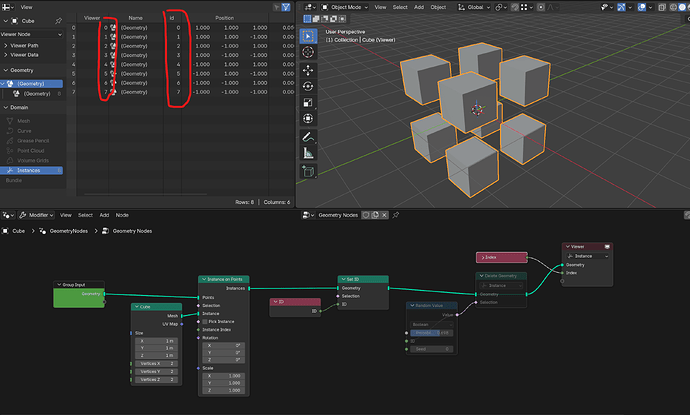
Task: Open the node group browse icon
Action: 308,215
